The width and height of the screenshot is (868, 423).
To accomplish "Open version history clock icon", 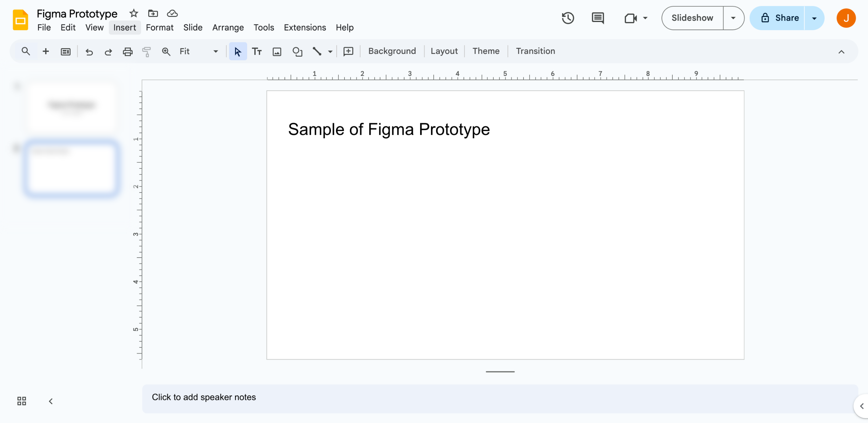I will click(568, 18).
